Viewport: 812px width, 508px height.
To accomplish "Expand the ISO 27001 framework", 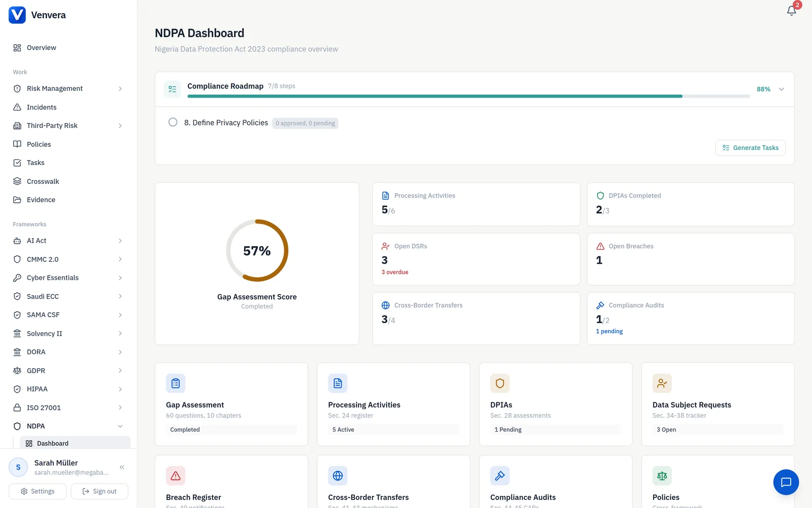I will pos(120,407).
